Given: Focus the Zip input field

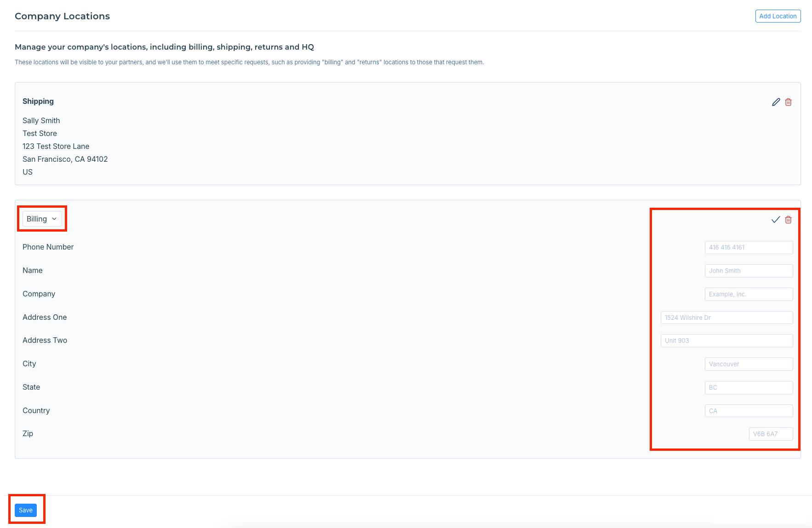Looking at the screenshot, I should coord(771,434).
